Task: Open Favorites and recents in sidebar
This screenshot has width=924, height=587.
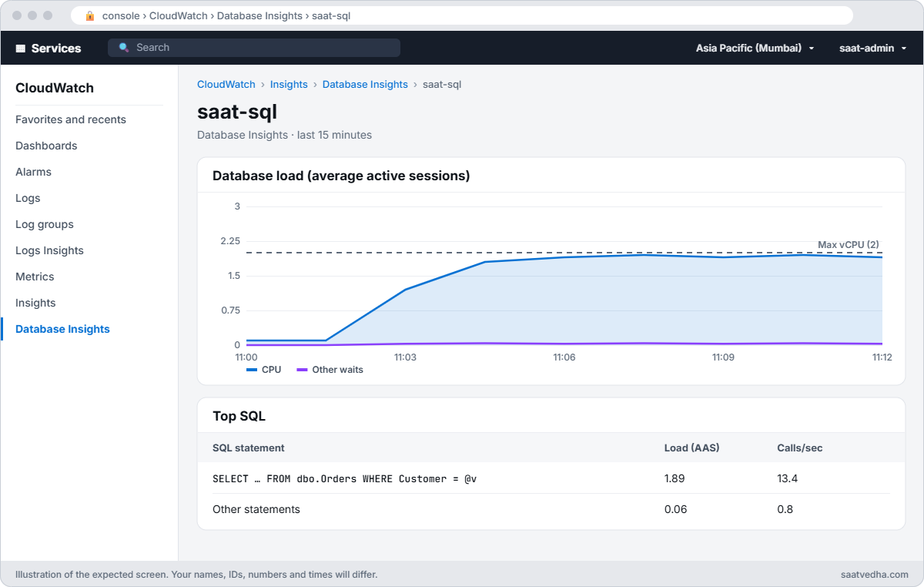Action: [71, 119]
